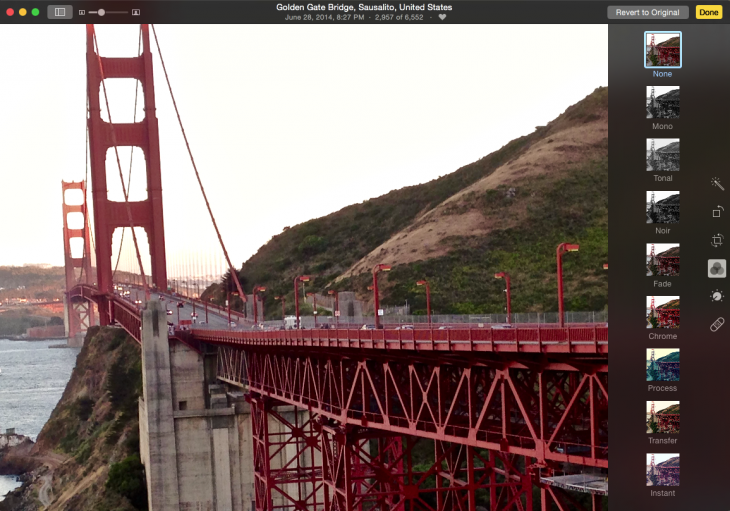
Task: Adjust the zoom slider knob
Action: tap(101, 13)
